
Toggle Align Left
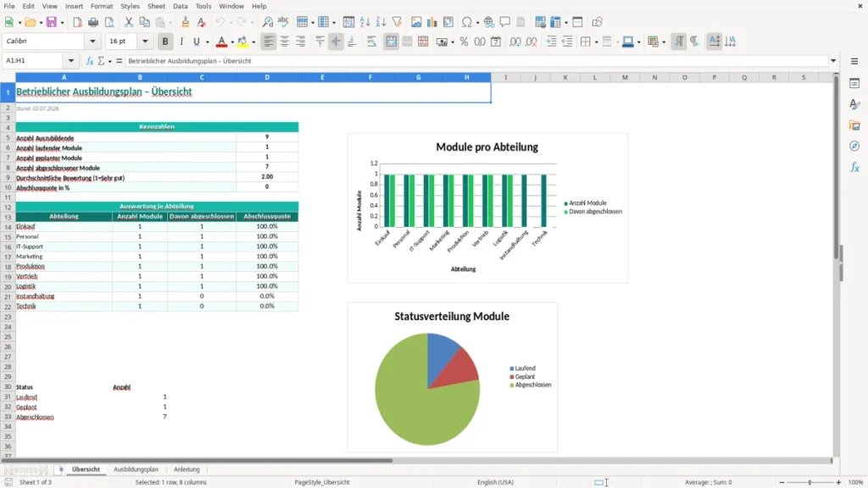tap(269, 42)
